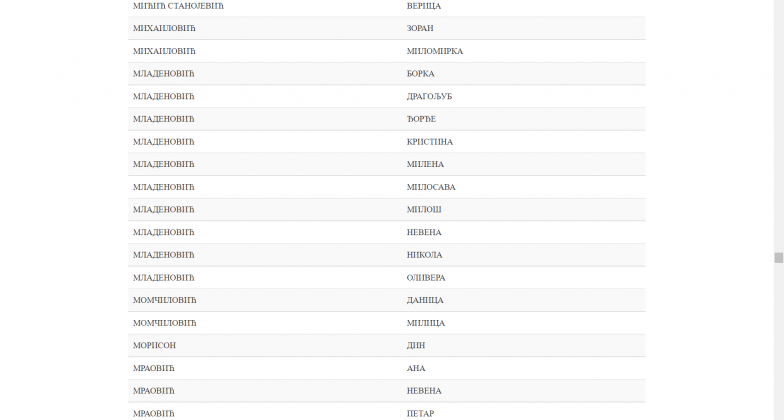The width and height of the screenshot is (784, 420).
Task: Click the scrollbar thumb on the right
Action: (x=778, y=257)
